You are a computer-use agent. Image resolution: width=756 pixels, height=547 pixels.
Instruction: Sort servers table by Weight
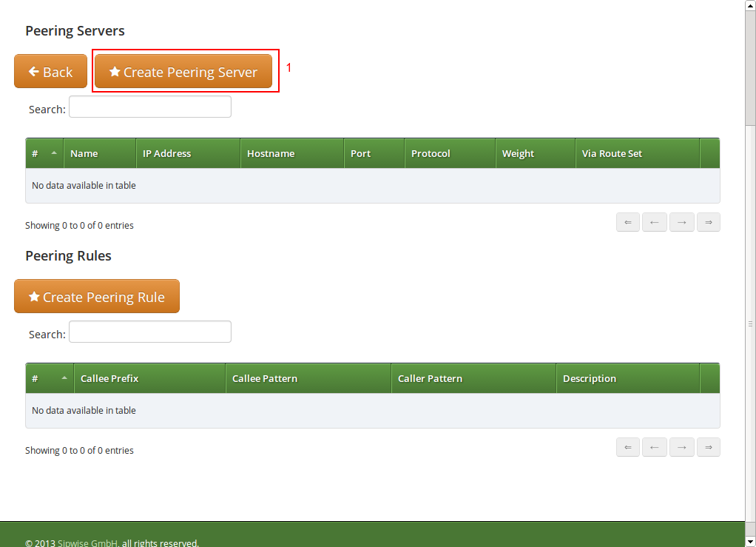(x=535, y=153)
